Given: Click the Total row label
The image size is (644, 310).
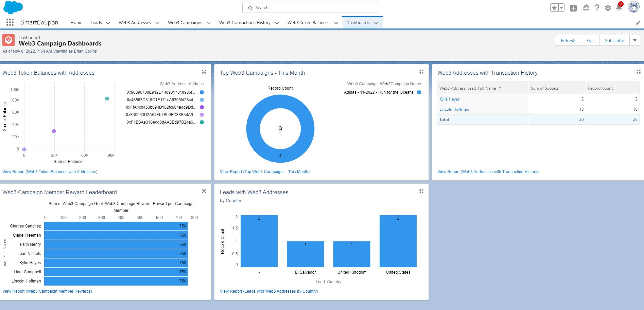Looking at the screenshot, I should 444,120.
